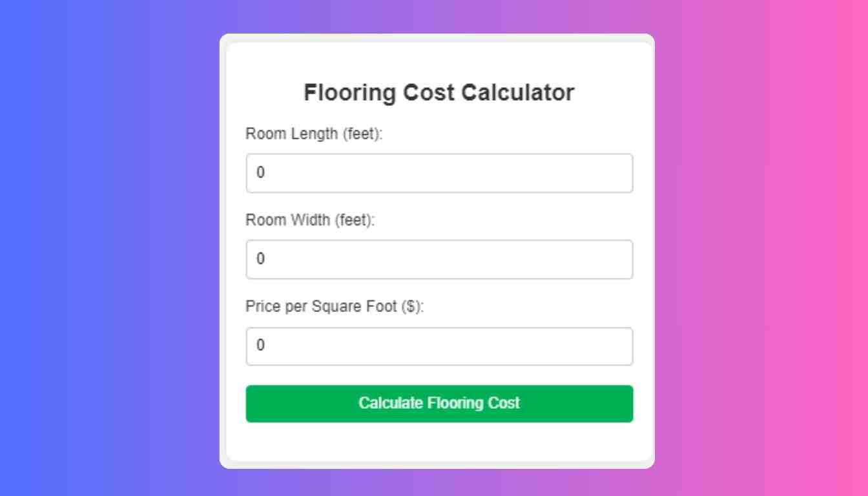
Task: Click the middle input of the calculator
Action: tap(439, 259)
